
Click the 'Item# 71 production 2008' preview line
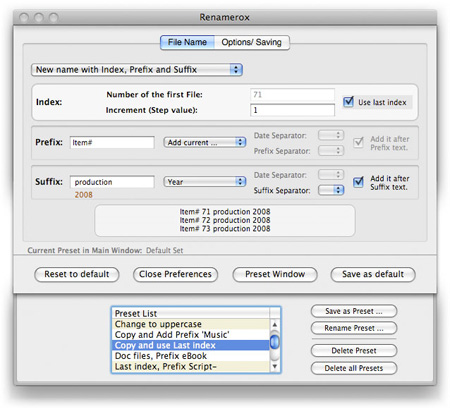pos(225,212)
